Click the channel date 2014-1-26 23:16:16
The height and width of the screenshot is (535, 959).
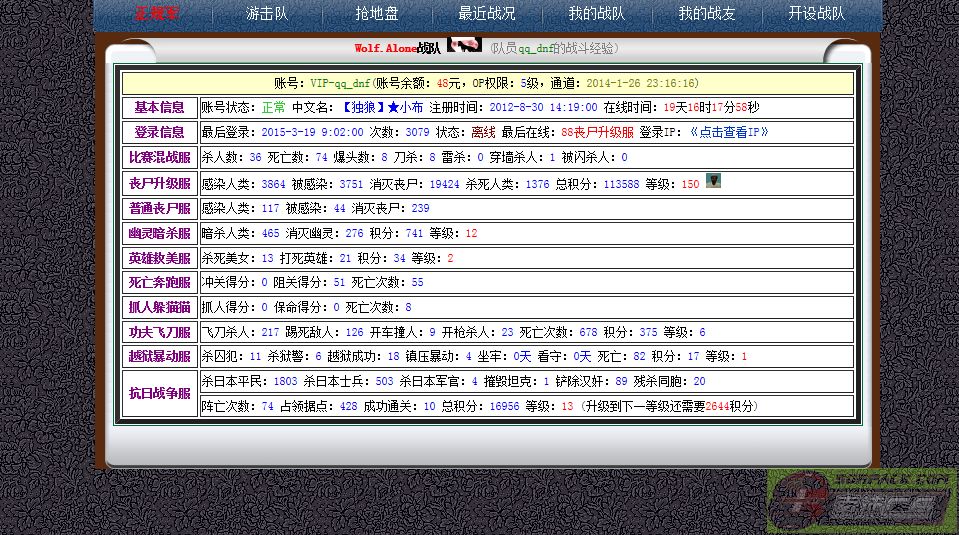pos(642,83)
